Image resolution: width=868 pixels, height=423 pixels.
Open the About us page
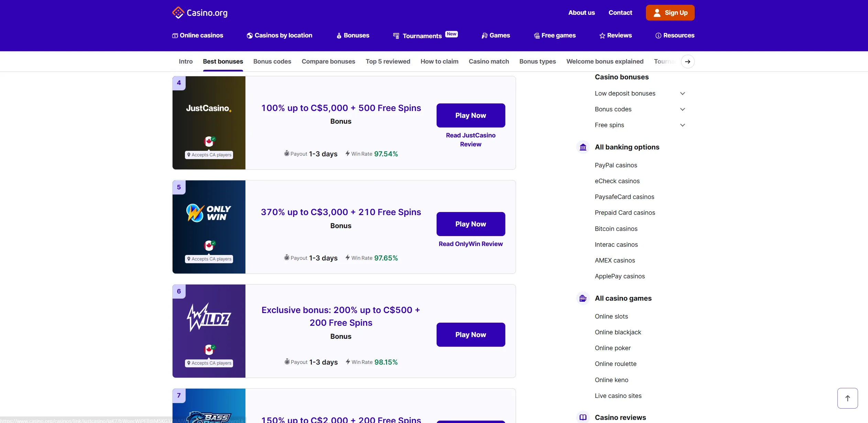point(581,13)
